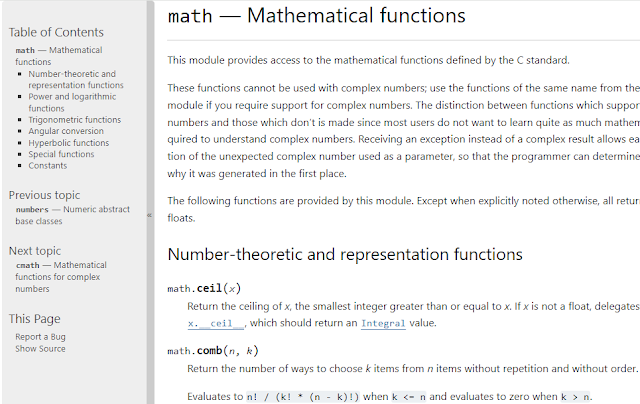The height and width of the screenshot is (404, 640).
Task: Open 'math — Mathematical functions' contents link
Action: coord(59,56)
